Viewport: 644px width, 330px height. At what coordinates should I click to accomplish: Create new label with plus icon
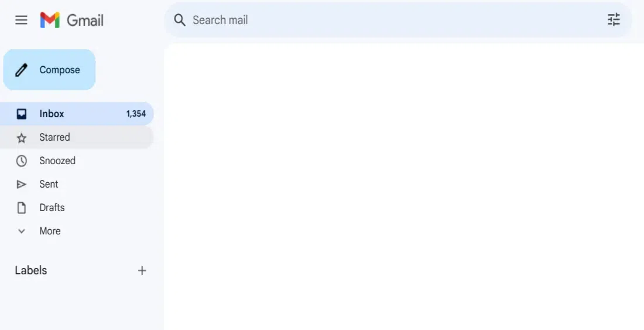point(142,270)
